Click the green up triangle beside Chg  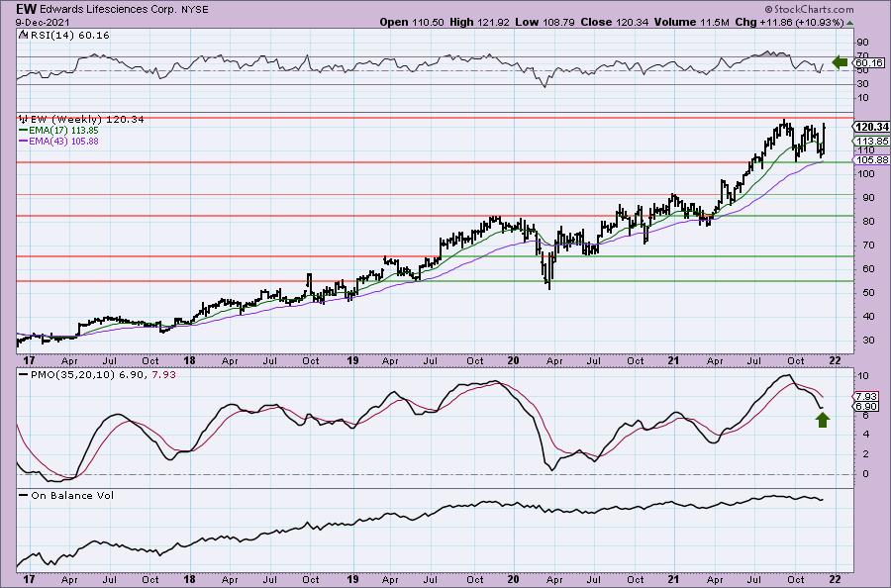tap(849, 23)
